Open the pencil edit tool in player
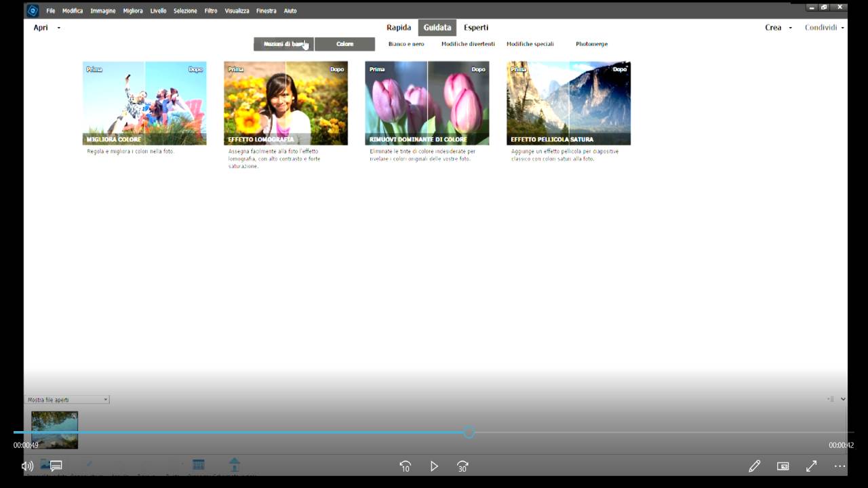The height and width of the screenshot is (488, 868). point(754,466)
